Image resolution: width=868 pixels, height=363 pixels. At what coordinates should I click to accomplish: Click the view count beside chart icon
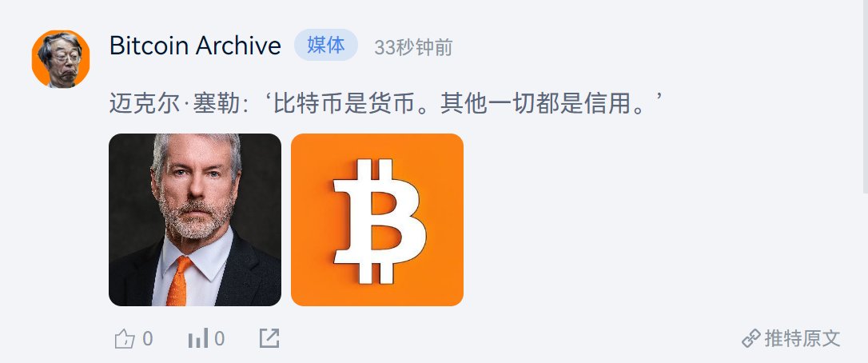coord(220,339)
